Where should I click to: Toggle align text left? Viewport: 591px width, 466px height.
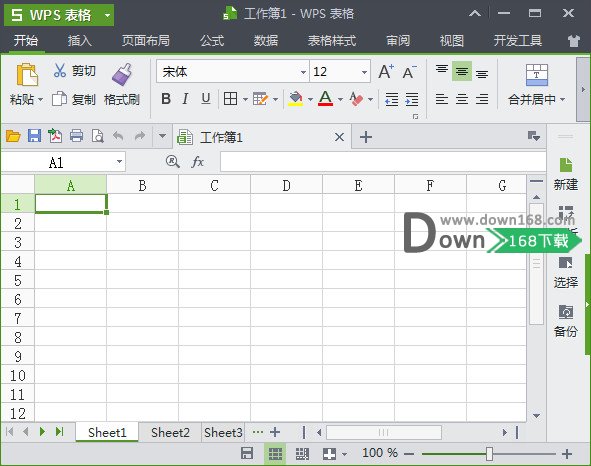pos(442,99)
